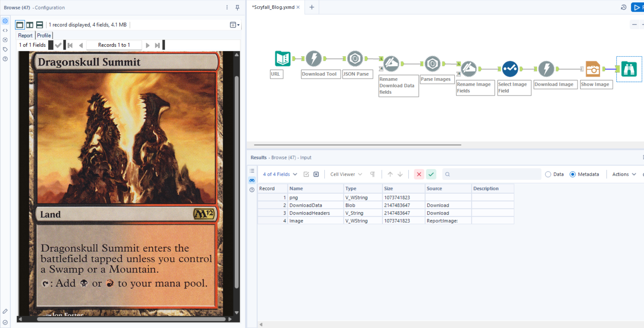Screen dimensions: 644x328
Task: Sort by the Size column header
Action: click(x=403, y=188)
